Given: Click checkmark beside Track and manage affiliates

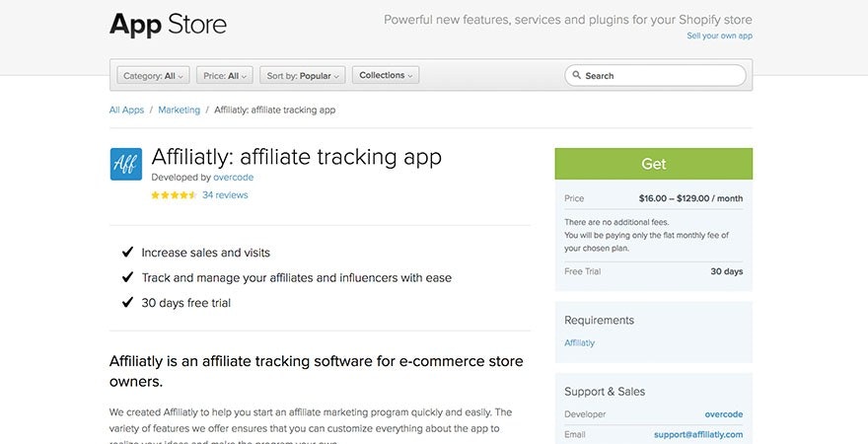Looking at the screenshot, I should tap(127, 278).
